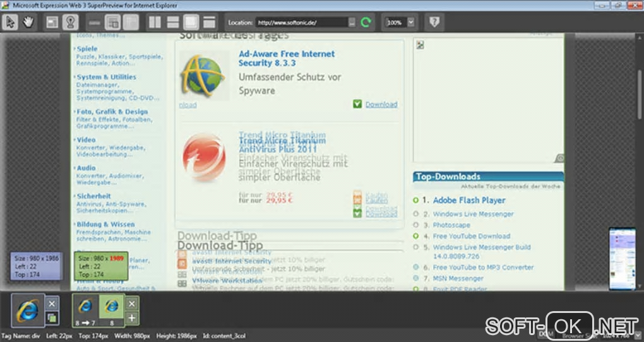Open Bildung & Wissen category link

pyautogui.click(x=105, y=224)
